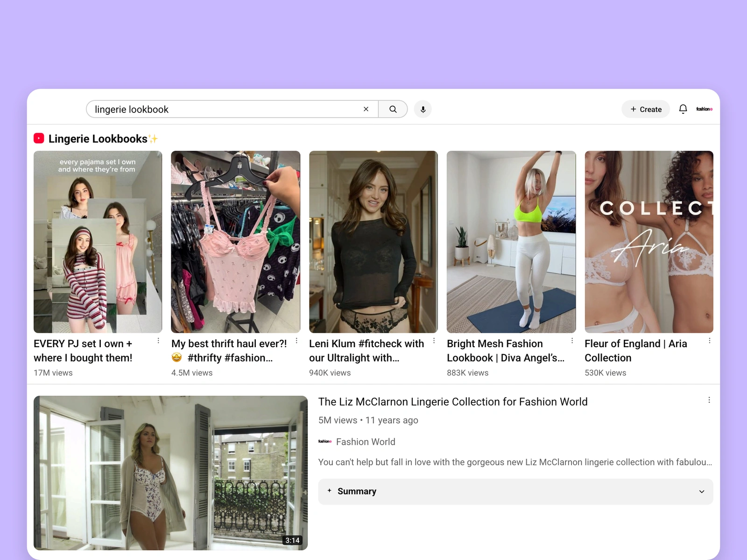
Task: Open more options for 'Bright Mesh Fashion Lookbook'
Action: click(572, 341)
